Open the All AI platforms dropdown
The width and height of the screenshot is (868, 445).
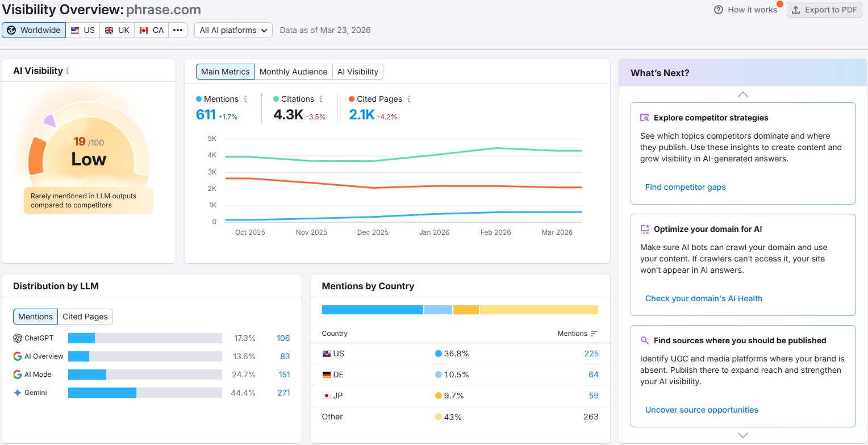[x=233, y=30]
